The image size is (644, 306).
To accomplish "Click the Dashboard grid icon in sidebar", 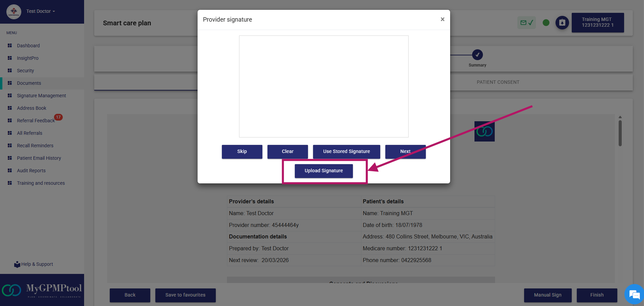I will [x=10, y=46].
